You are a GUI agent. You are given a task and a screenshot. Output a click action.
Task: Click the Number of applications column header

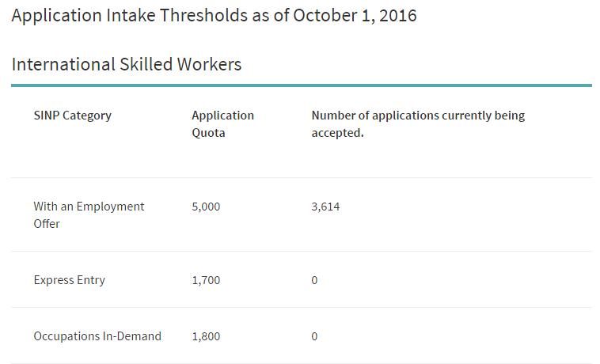click(x=418, y=124)
